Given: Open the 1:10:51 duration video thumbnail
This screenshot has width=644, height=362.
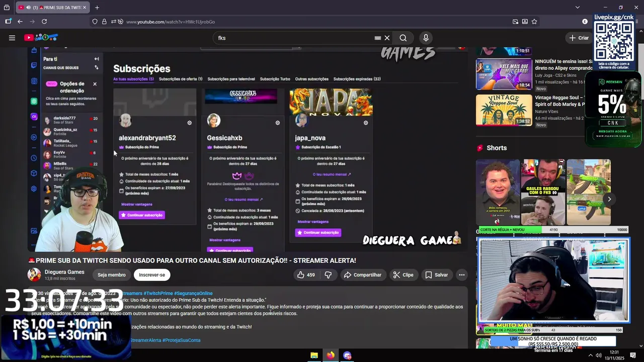Looking at the screenshot, I should (x=504, y=50).
